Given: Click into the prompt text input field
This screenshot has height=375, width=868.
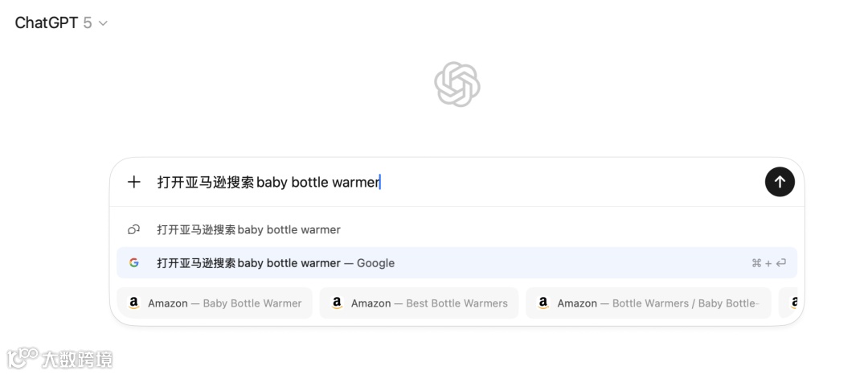Looking at the screenshot, I should point(450,182).
